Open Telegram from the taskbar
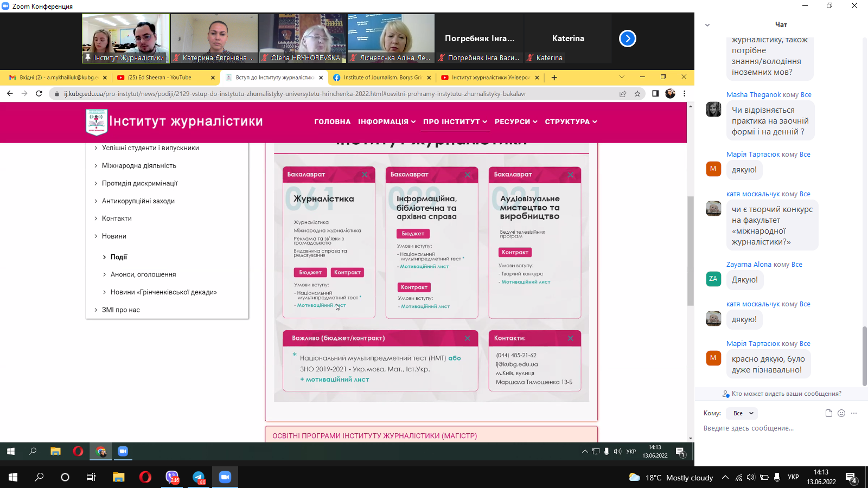The width and height of the screenshot is (868, 488). click(199, 477)
